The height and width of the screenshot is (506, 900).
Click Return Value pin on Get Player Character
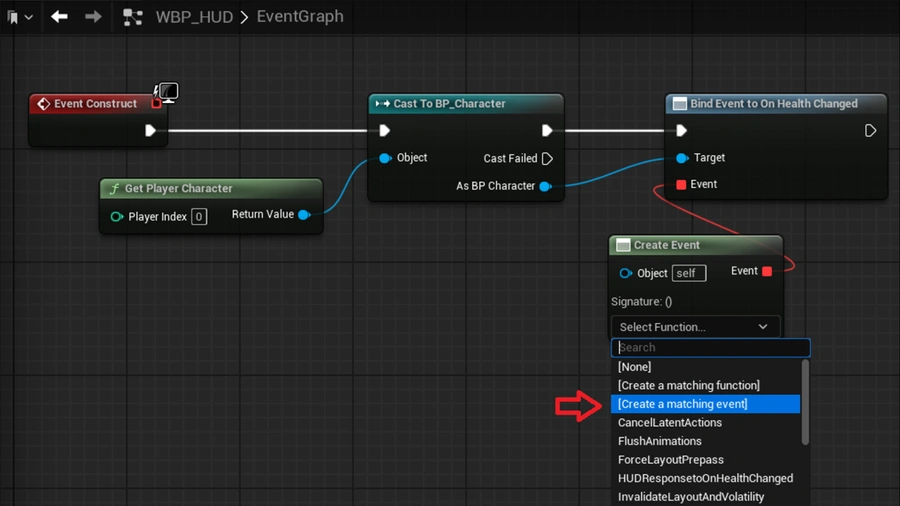[x=304, y=214]
